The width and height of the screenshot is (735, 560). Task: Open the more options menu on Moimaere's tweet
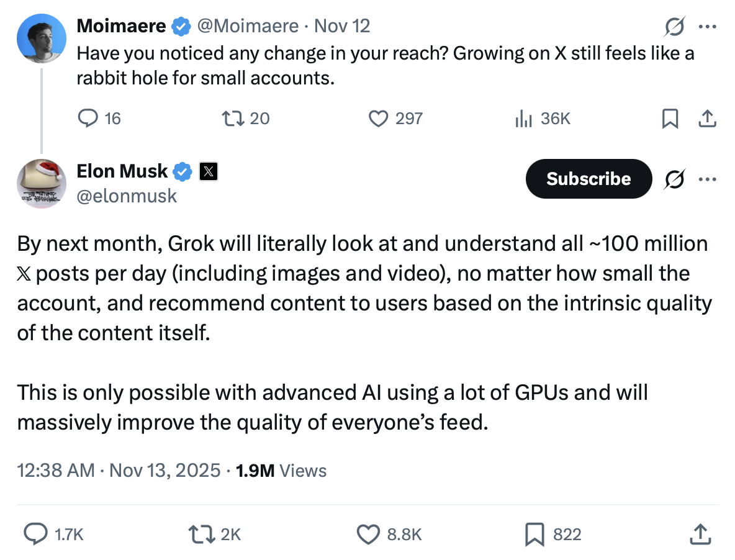(708, 27)
